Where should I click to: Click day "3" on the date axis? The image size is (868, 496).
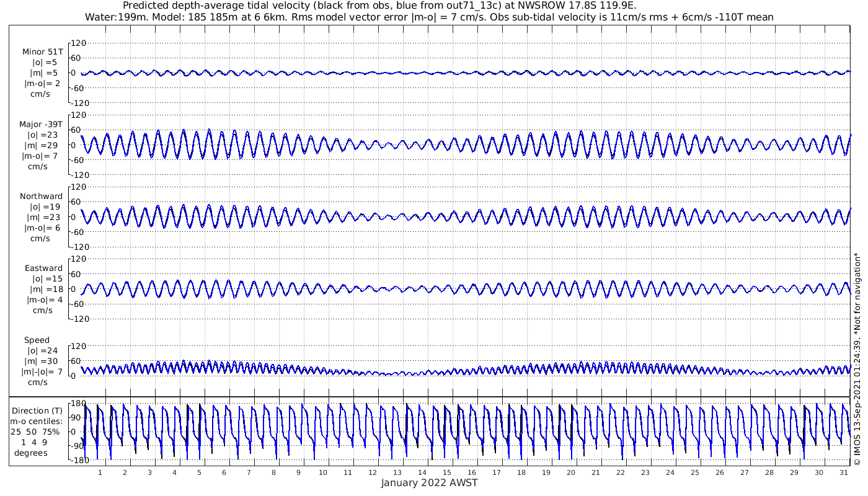click(149, 472)
